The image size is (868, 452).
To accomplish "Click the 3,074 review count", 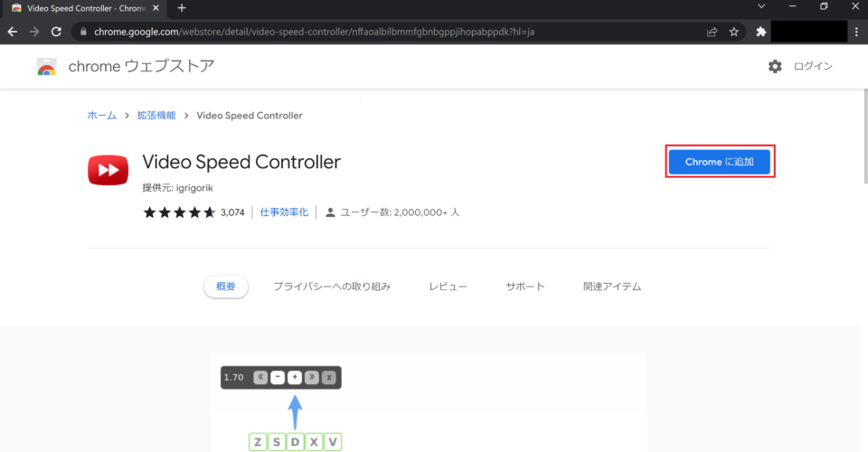I will [x=232, y=212].
